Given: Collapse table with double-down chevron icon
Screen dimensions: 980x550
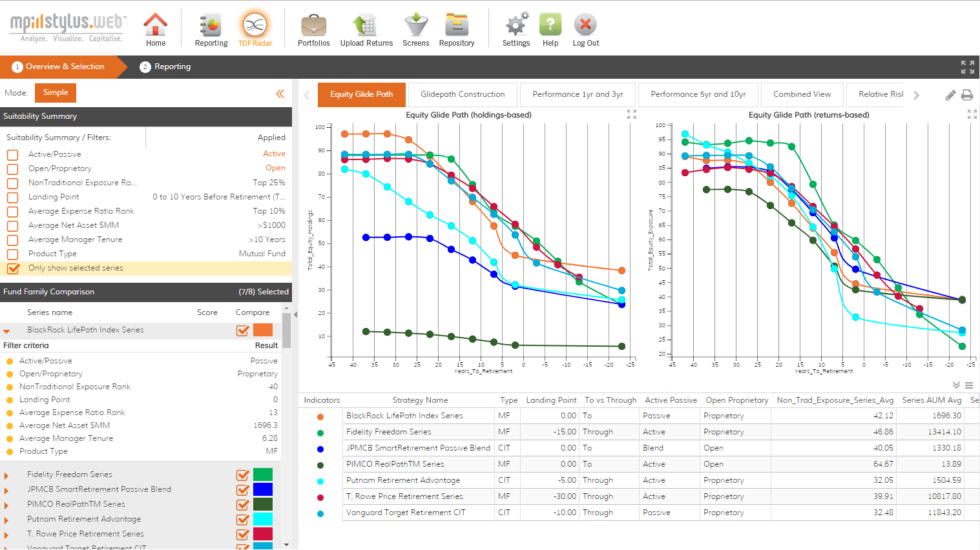Looking at the screenshot, I should point(956,385).
